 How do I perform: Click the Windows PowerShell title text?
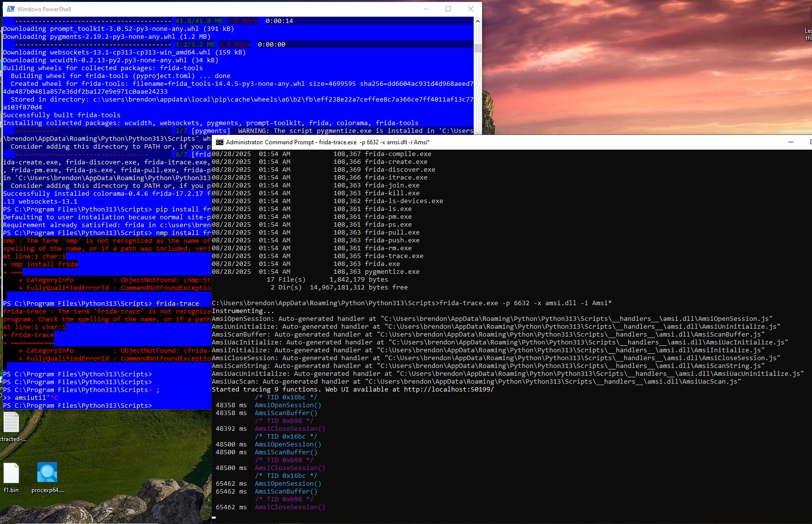pyautogui.click(x=44, y=9)
